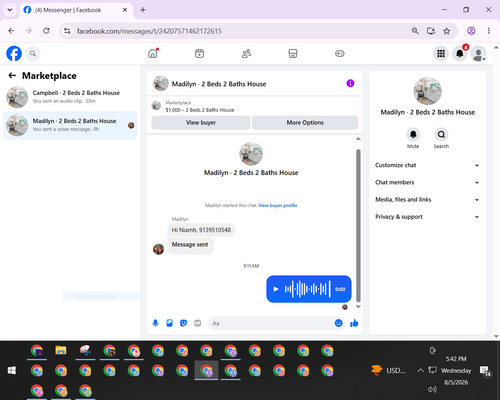Viewport: 500px width, 400px height.
Task: Open the Campbell - 2 Beds 2 Baths House chat
Action: (70, 97)
